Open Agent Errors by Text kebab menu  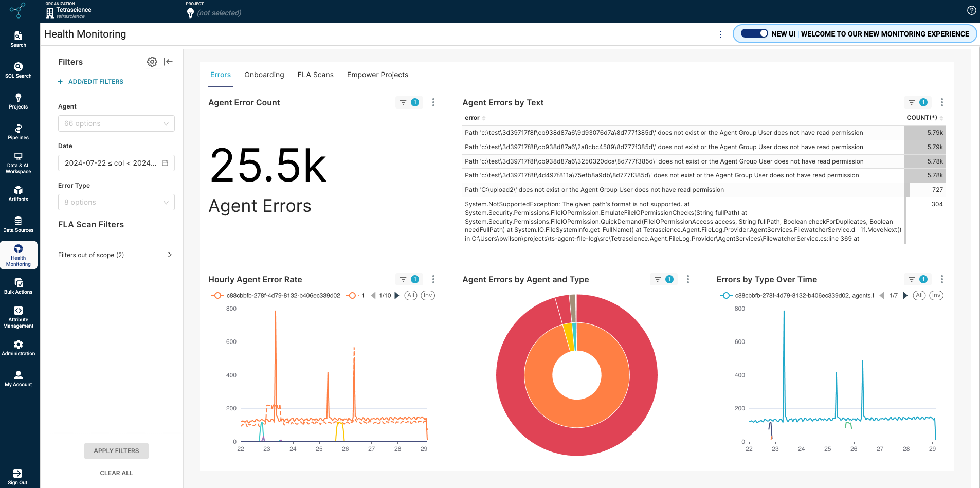pos(942,102)
